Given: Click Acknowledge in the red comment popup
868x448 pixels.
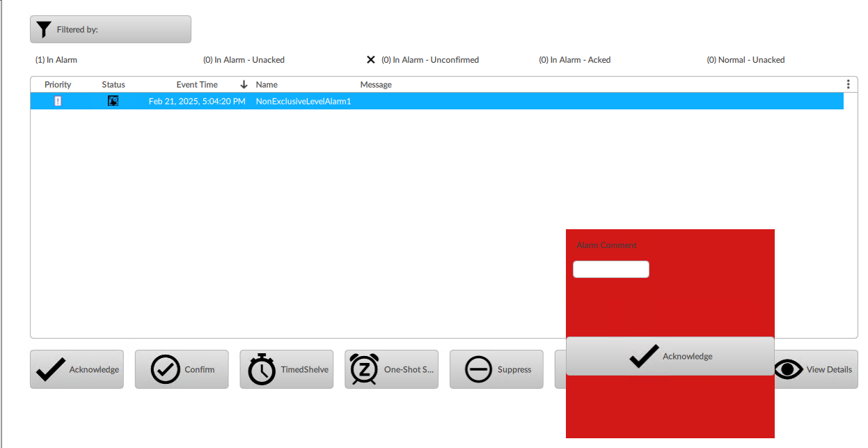Looking at the screenshot, I should [670, 356].
